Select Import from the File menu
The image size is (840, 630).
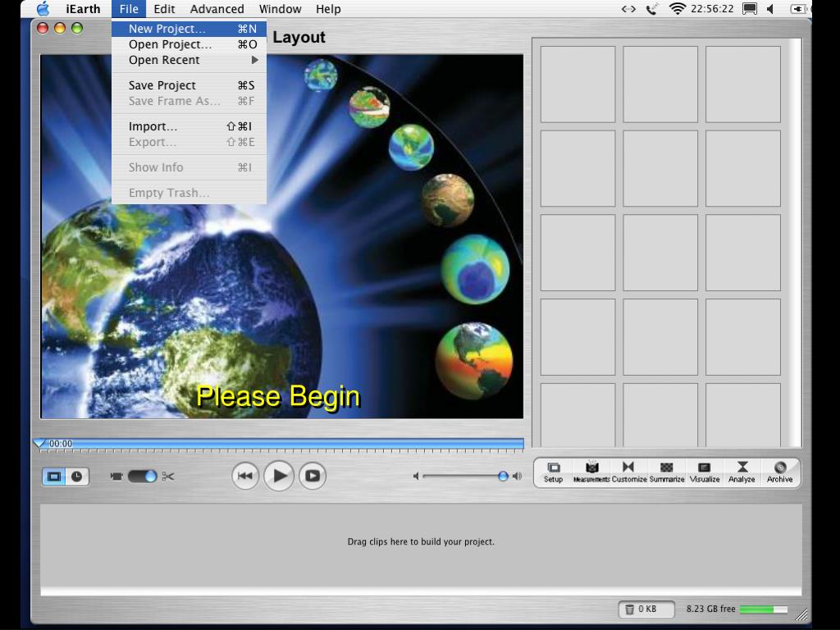coord(153,126)
